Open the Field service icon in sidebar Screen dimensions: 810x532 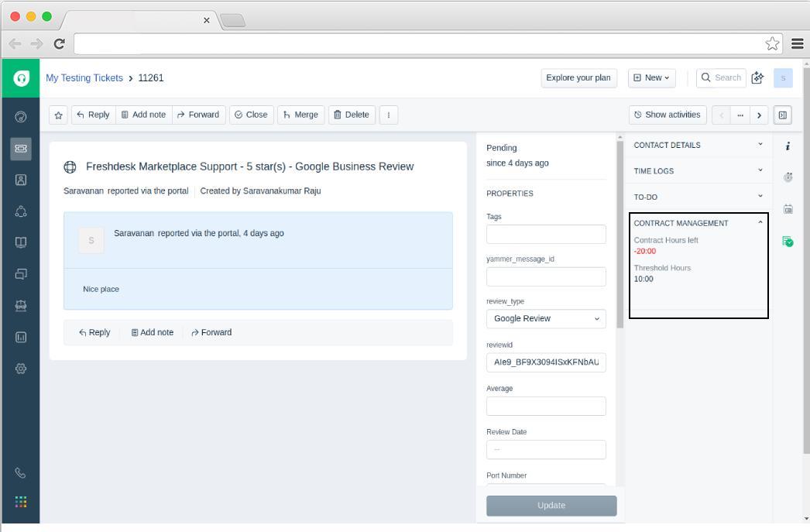(x=21, y=306)
